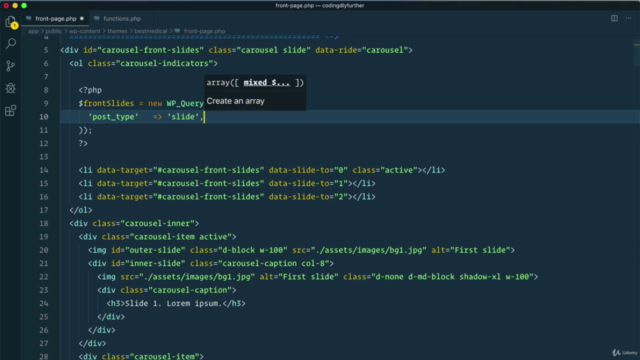Select 'app' in the breadcrumb path
This screenshot has height=360, width=640.
[x=33, y=31]
